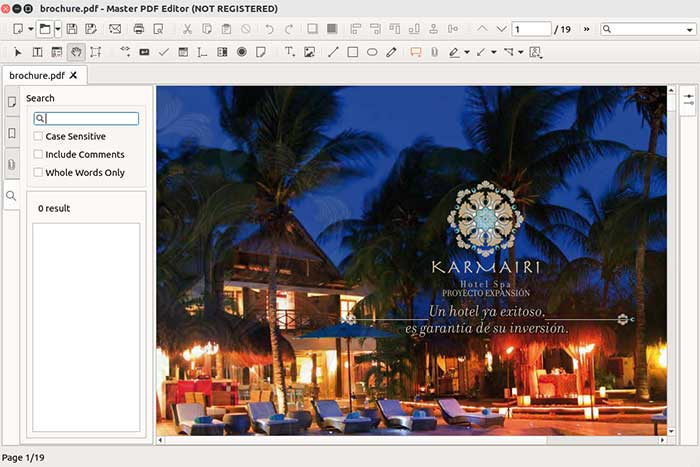The width and height of the screenshot is (700, 467).
Task: Click the page number input field
Action: tap(531, 29)
